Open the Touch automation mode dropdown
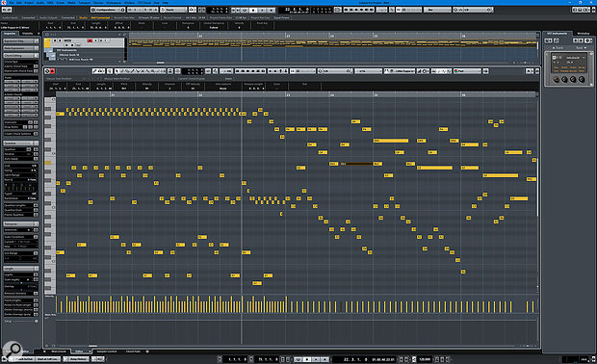The width and height of the screenshot is (597, 364). click(x=174, y=10)
